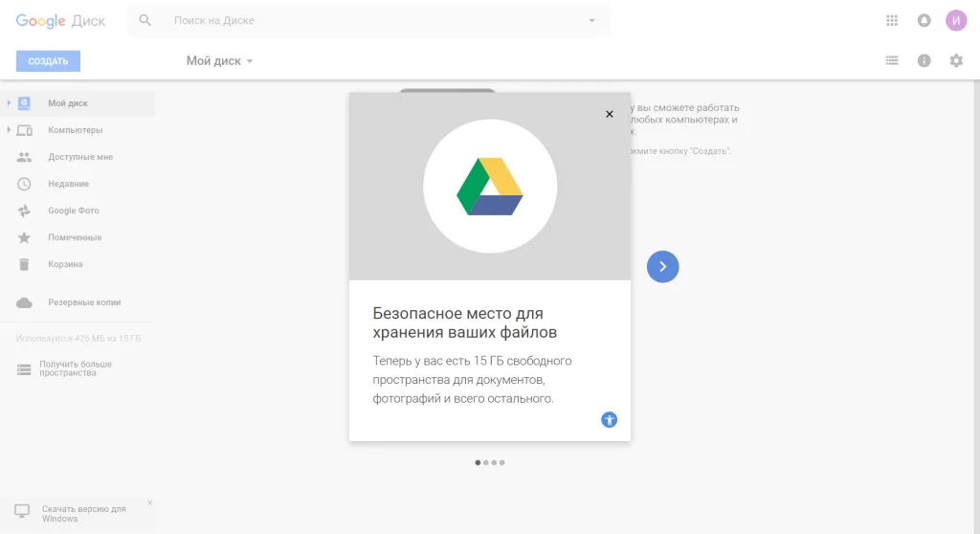
Task: Select the third carousel dot
Action: [x=494, y=463]
